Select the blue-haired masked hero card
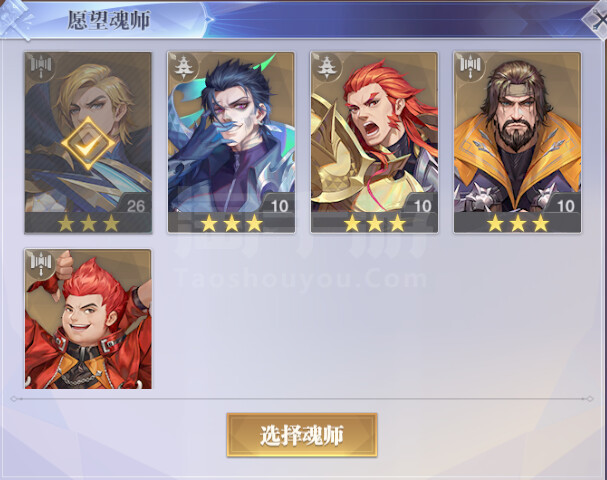 (231, 142)
